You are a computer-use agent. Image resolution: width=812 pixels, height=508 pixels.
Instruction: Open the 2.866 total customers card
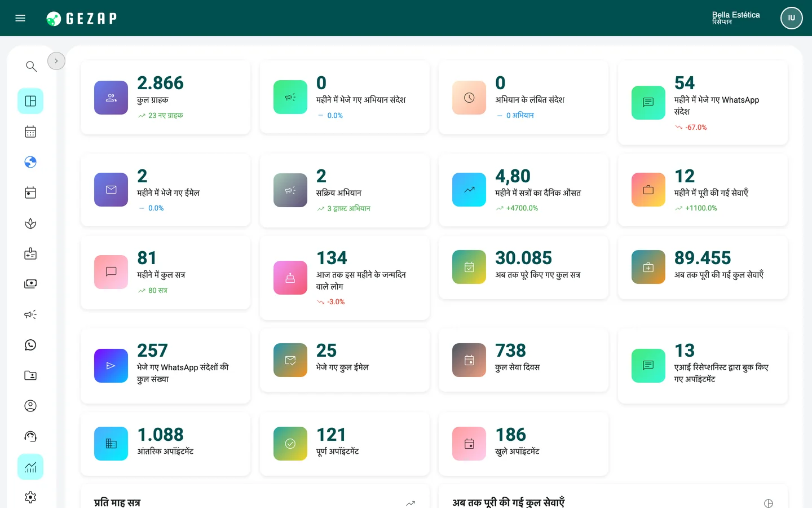coord(166,98)
